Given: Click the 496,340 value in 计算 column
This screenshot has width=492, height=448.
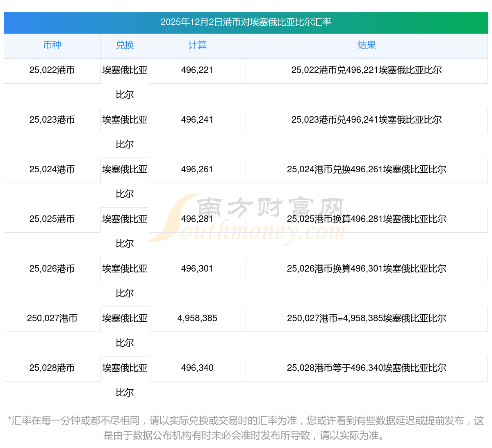Looking at the screenshot, I should 197,368.
